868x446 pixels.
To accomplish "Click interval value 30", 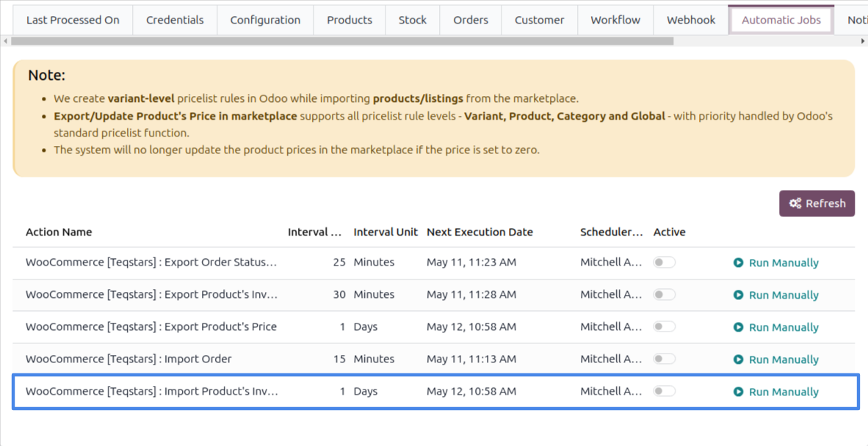I will point(339,294).
